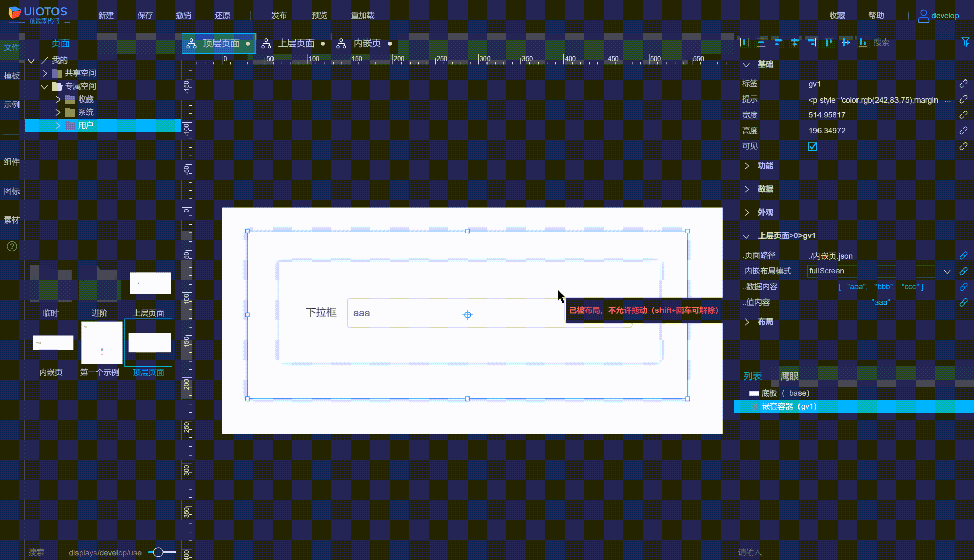Click the ellipsis button for 提示 value
Screen dimensions: 974x560
coord(947,100)
